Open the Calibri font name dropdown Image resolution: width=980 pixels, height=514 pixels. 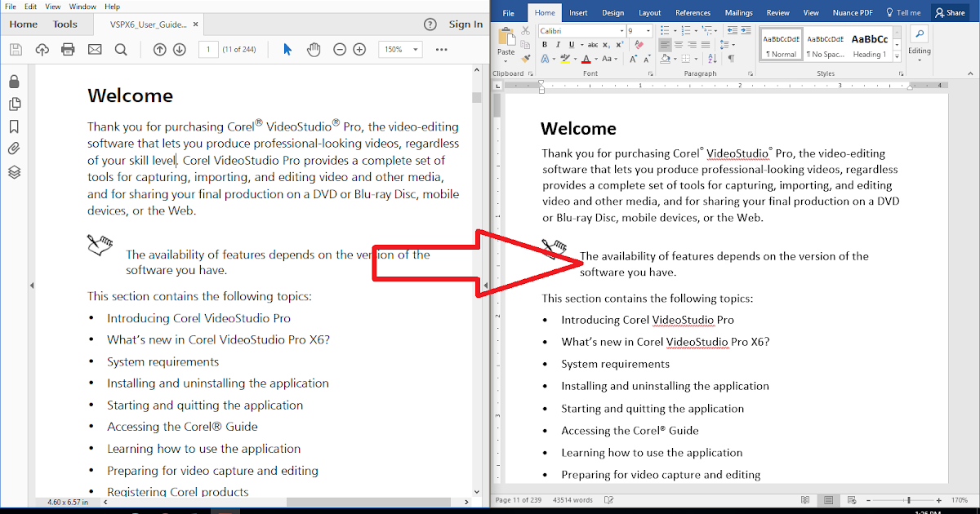622,31
